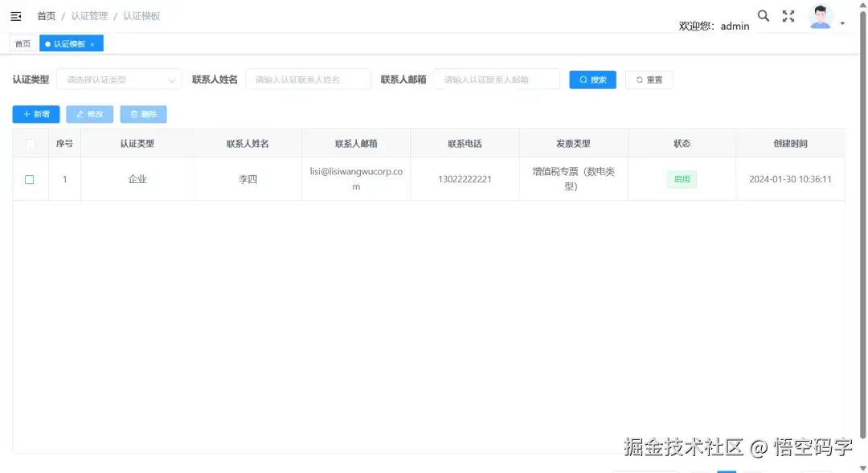868x473 pixels.
Task: Click the 首页 breadcrumb link
Action: [x=46, y=15]
